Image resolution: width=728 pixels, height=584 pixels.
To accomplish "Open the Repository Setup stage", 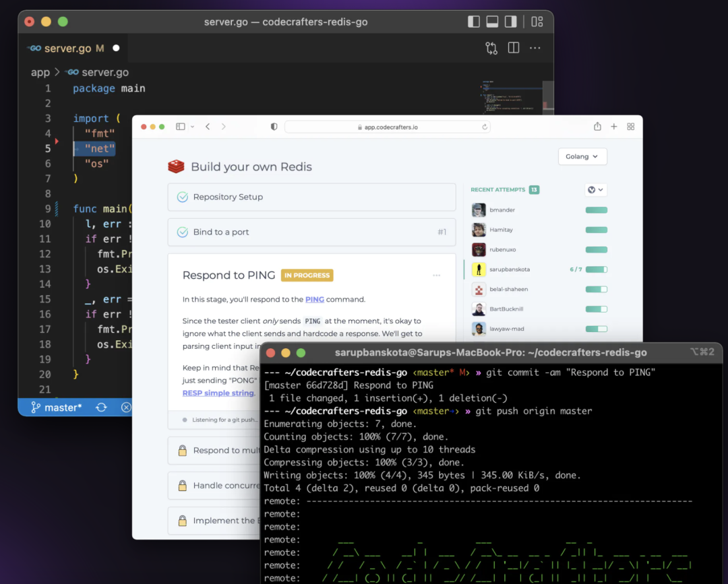I will tap(311, 197).
